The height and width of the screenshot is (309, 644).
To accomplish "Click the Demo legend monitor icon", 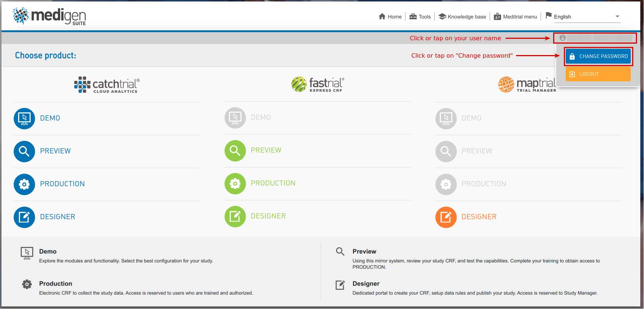I will click(27, 253).
